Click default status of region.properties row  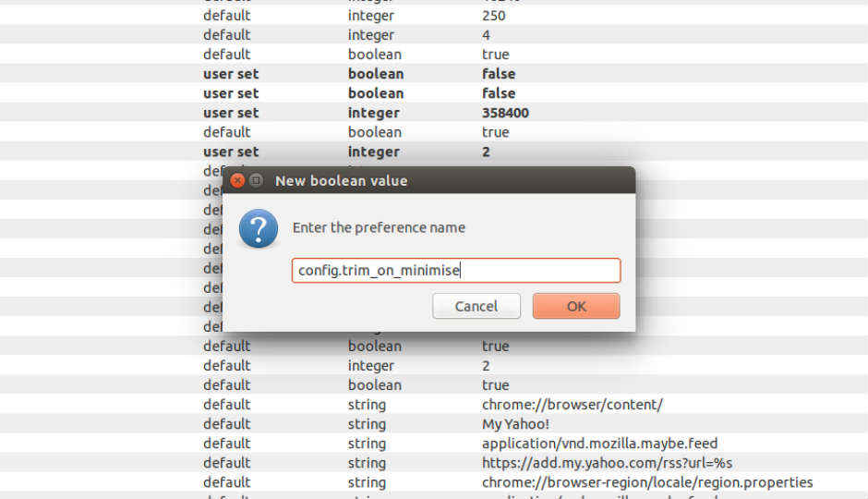coord(226,482)
